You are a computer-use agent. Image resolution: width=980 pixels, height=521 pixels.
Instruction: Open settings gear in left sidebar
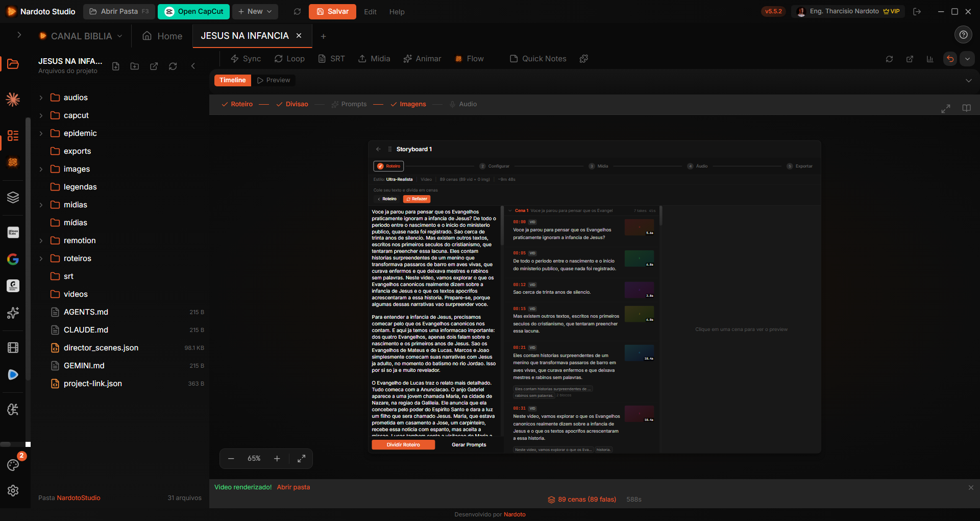pos(13,490)
